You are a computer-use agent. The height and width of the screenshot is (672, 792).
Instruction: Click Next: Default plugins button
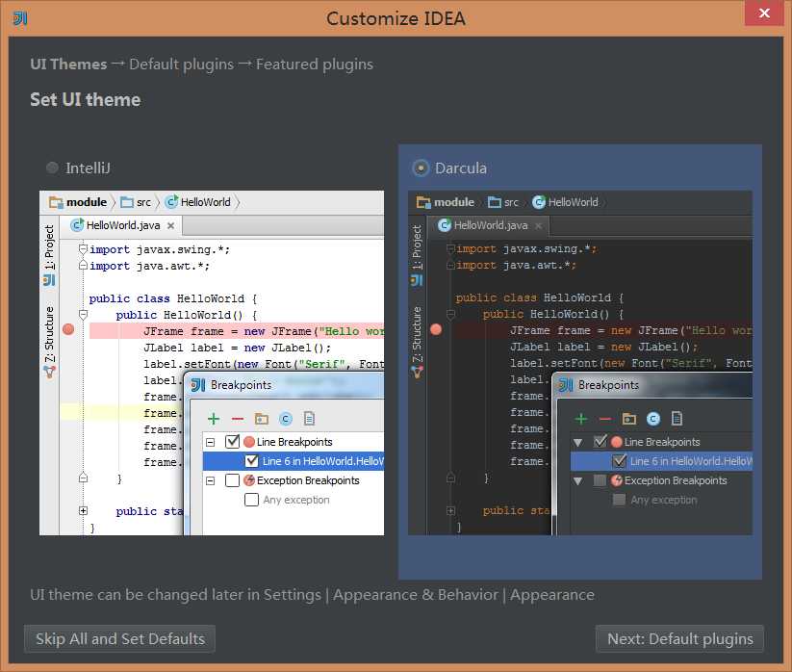679,638
